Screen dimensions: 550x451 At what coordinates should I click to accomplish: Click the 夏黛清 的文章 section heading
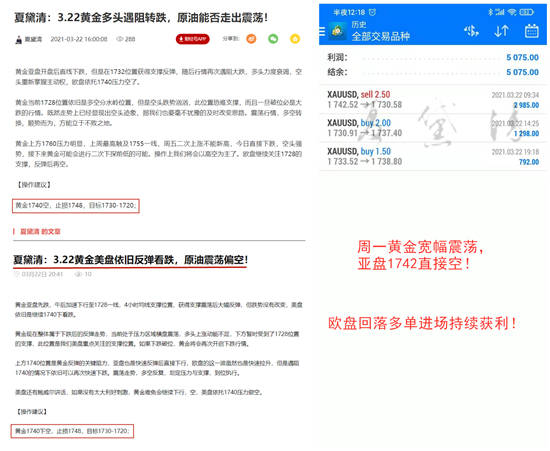40,231
